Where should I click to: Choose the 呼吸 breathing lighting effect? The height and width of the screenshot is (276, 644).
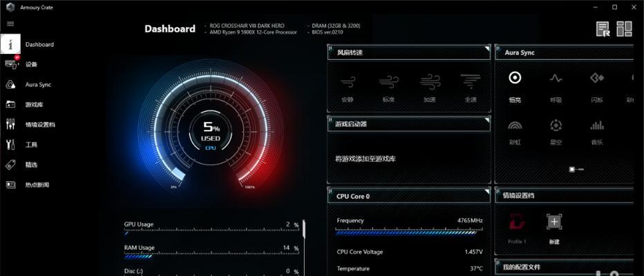556,86
